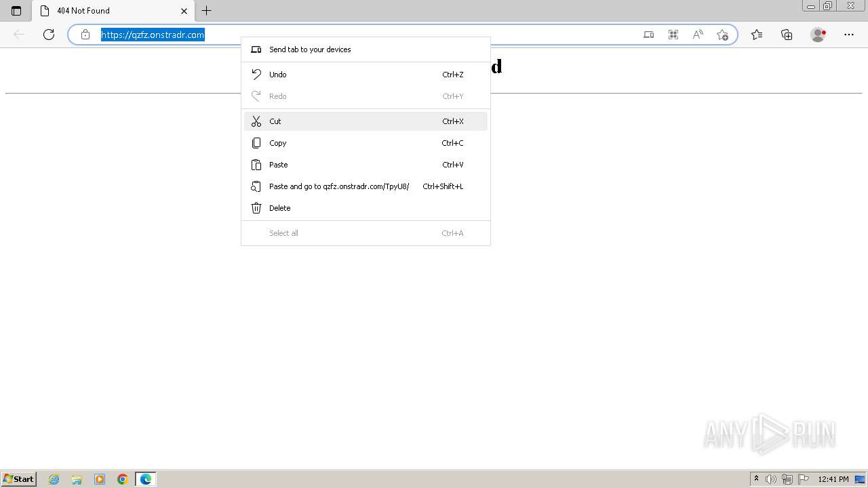
Task: Open the Windows Start button
Action: point(19,479)
